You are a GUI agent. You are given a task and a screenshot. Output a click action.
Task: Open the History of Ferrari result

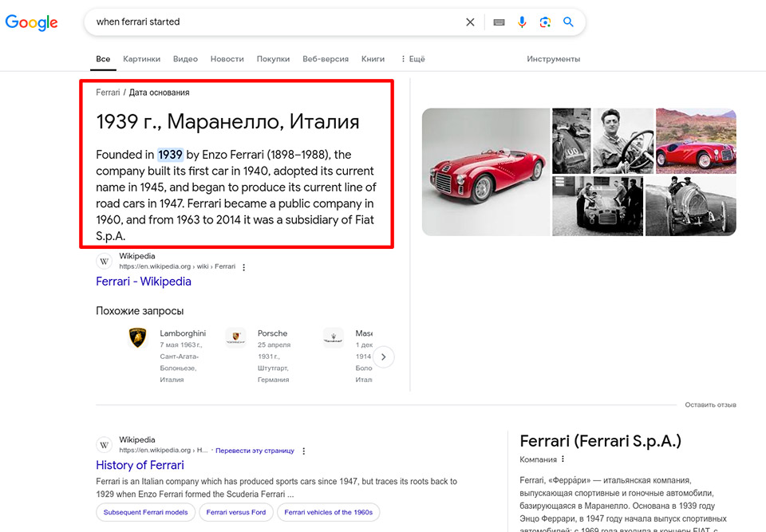pyautogui.click(x=140, y=465)
